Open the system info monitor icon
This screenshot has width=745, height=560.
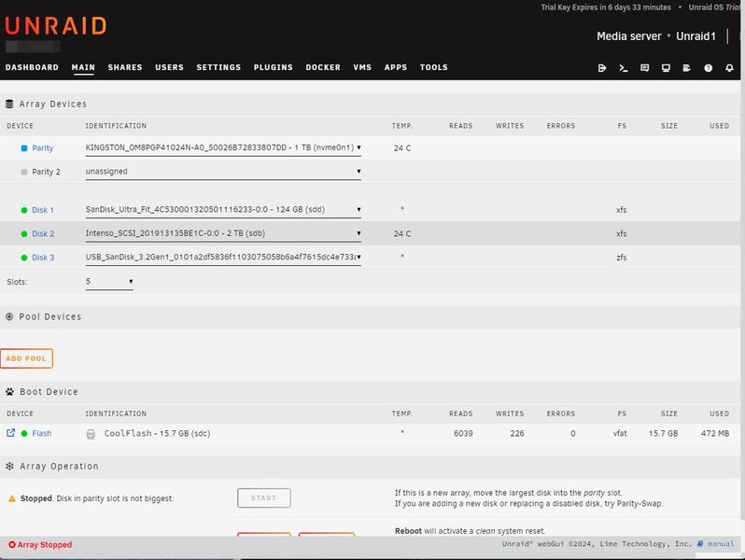click(x=666, y=68)
